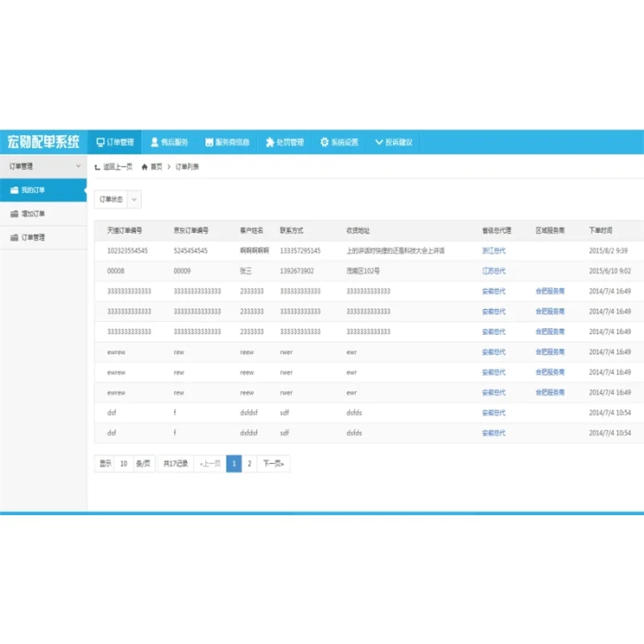
Task: Go to page 2 in pagination
Action: pyautogui.click(x=250, y=464)
